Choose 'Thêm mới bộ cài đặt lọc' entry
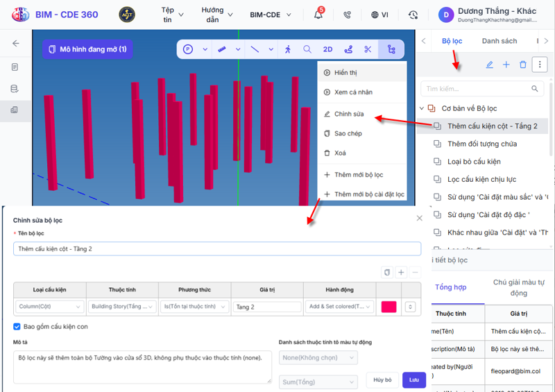This screenshot has height=392, width=555. [x=361, y=194]
